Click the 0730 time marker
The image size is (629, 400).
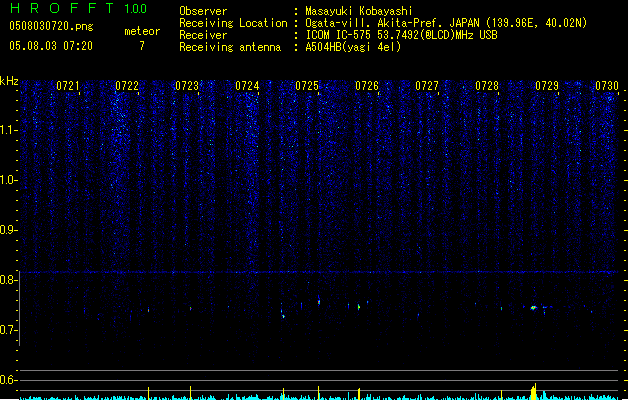pyautogui.click(x=607, y=86)
